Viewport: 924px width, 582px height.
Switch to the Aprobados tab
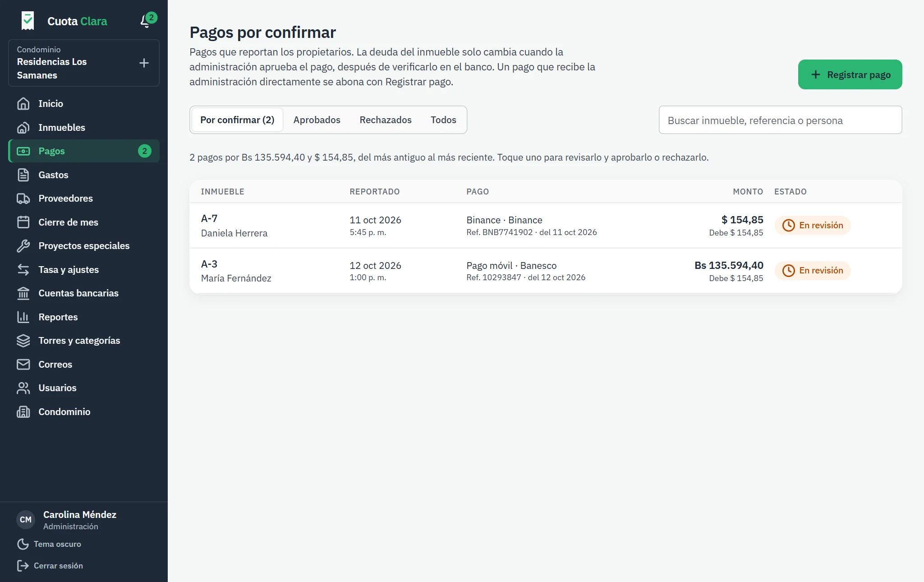click(317, 120)
